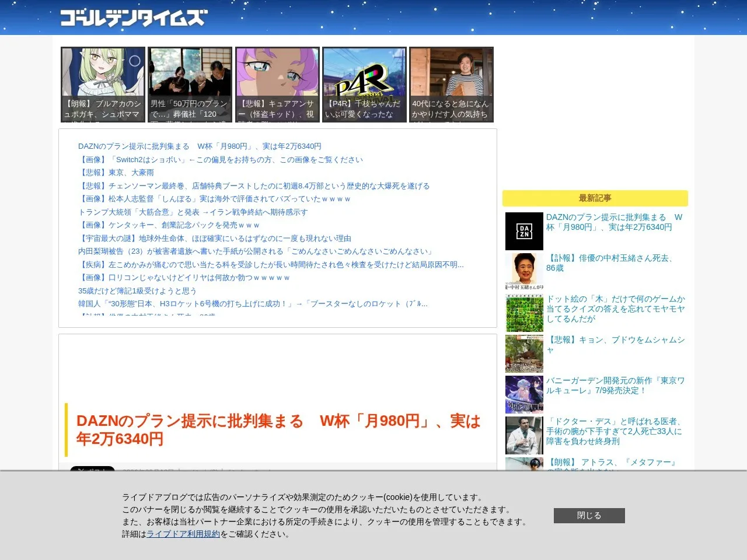Click the DAZN logo thumbnail in 最新記事
747x560 pixels.
tap(524, 231)
